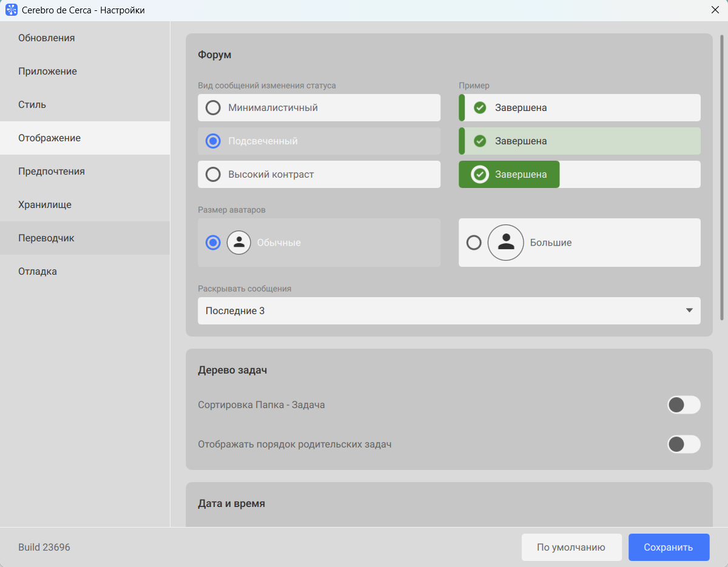728x567 pixels.
Task: Enable Сортировка Папка - Задача toggle
Action: point(683,404)
